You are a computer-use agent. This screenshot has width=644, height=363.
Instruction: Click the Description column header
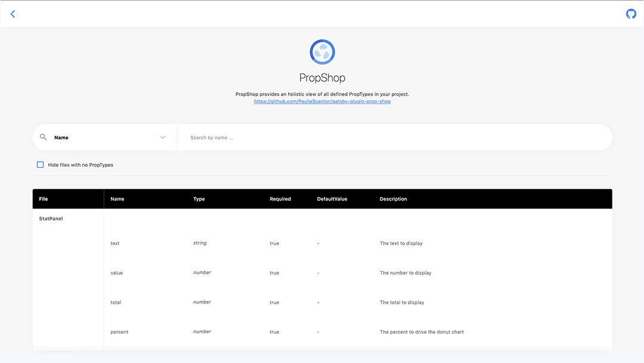[393, 199]
